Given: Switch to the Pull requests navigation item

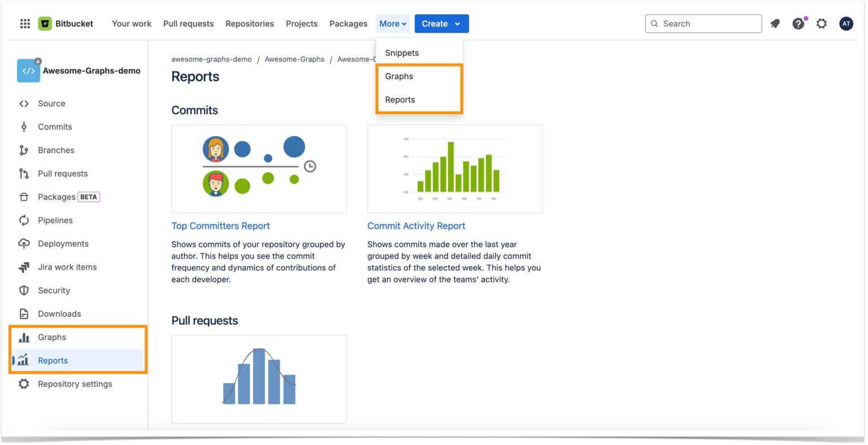Looking at the screenshot, I should [x=188, y=23].
